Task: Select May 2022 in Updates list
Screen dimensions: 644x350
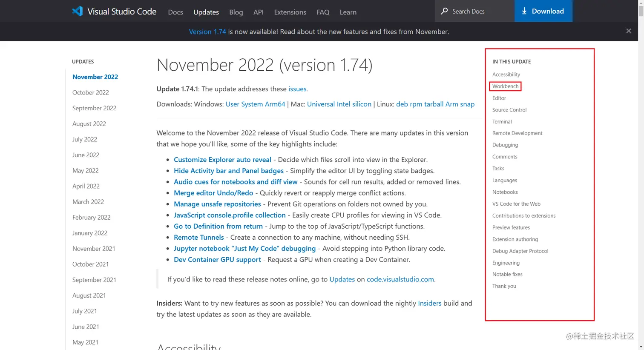Action: [x=85, y=171]
